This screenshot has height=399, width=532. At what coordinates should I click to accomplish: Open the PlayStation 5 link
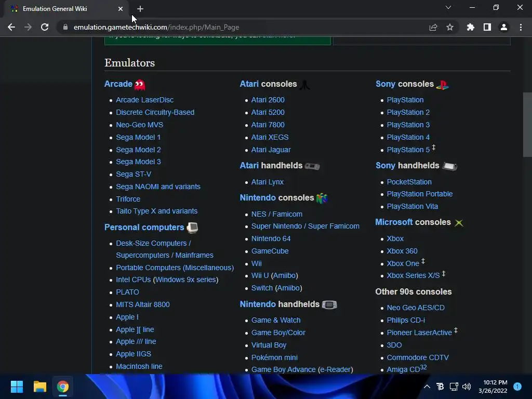(408, 150)
